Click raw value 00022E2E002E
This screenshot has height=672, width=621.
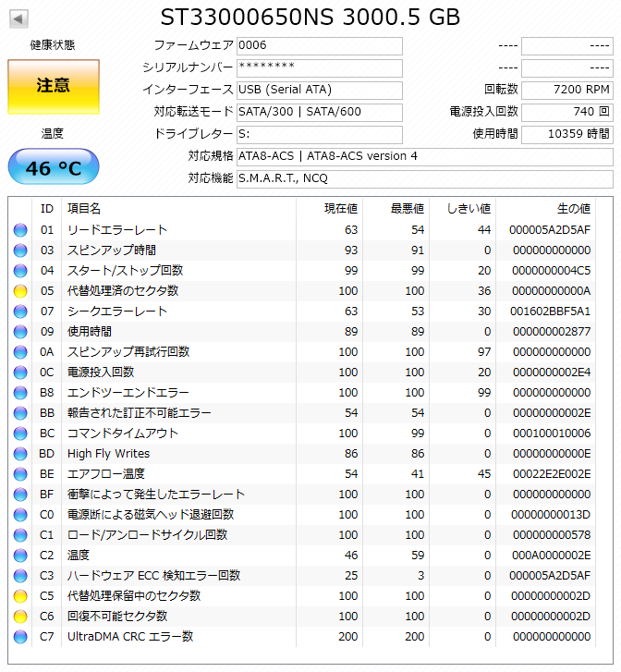pos(552,474)
